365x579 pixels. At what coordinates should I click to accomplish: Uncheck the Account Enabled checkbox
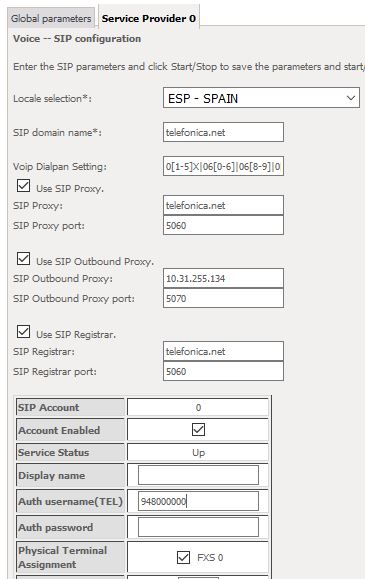tap(198, 429)
